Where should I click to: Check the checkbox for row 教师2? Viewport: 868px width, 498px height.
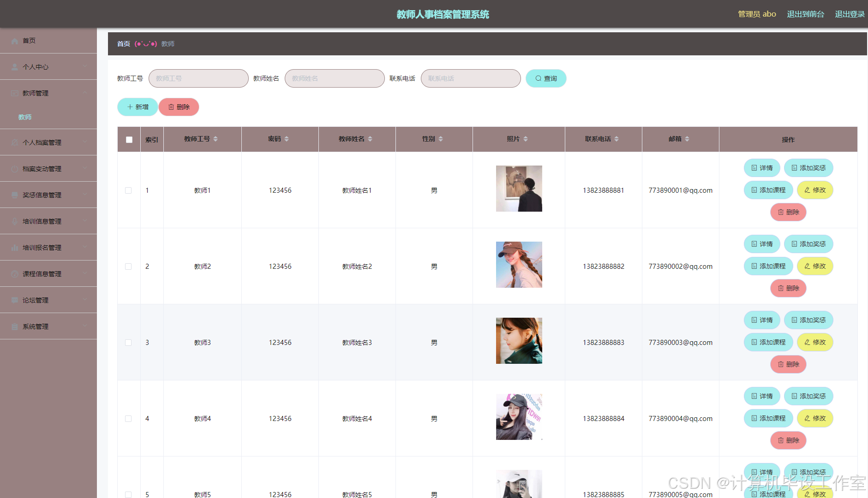(128, 267)
